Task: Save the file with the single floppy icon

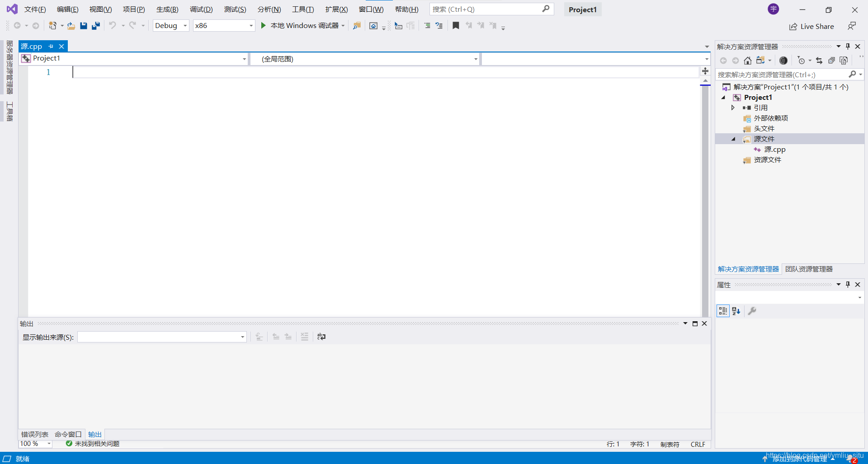Action: click(84, 26)
